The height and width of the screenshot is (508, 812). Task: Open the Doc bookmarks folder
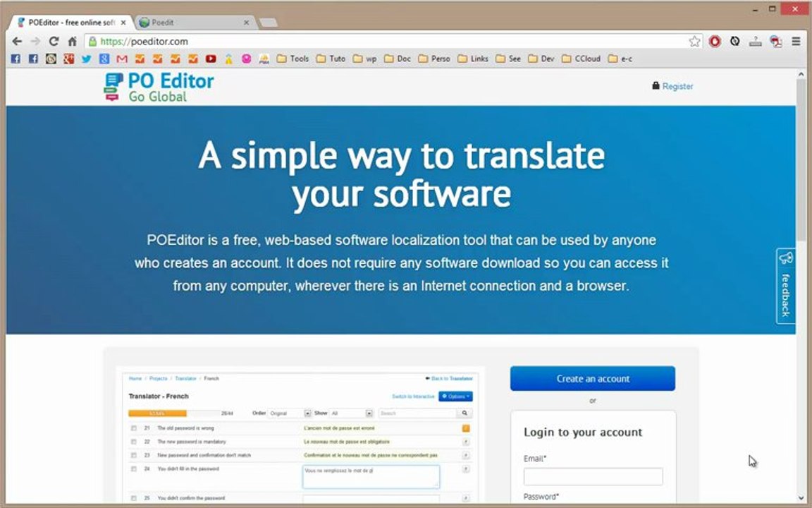(398, 59)
